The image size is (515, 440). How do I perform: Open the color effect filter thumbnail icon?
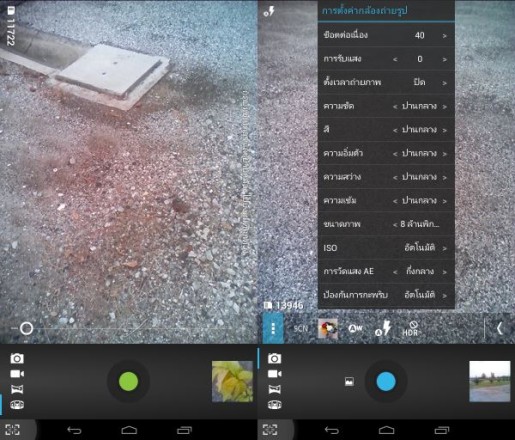coord(328,328)
